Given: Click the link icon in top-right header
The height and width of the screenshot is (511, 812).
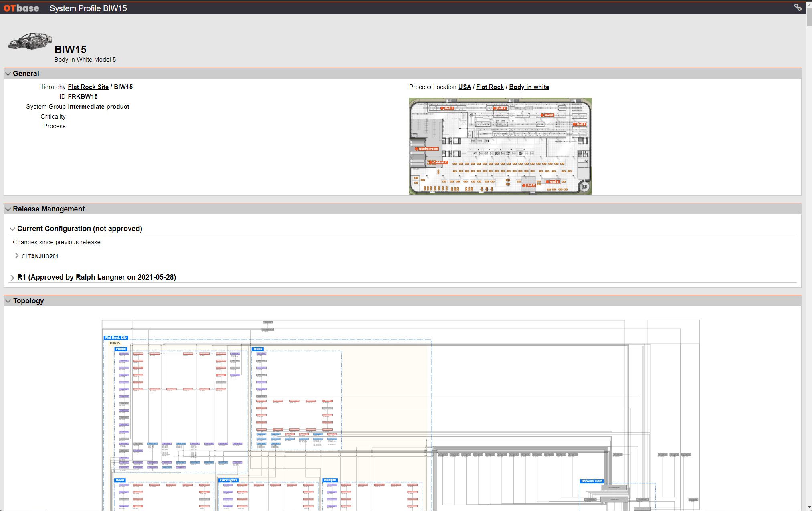Looking at the screenshot, I should (x=798, y=7).
